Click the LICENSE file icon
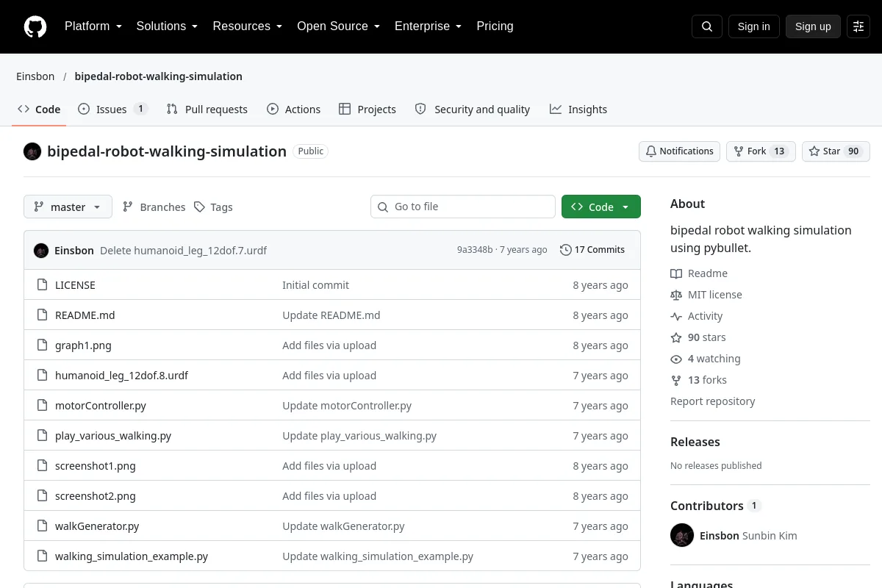882x588 pixels. 42,285
